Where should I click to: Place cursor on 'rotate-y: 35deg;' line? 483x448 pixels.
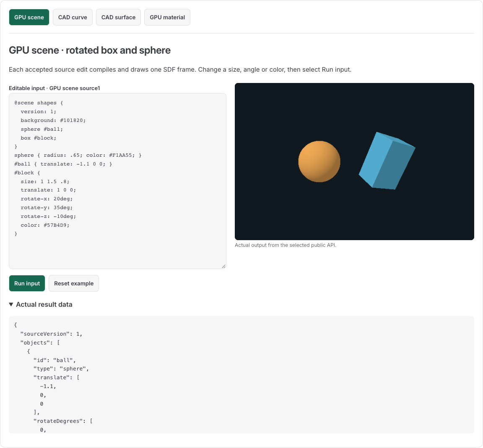[47, 207]
